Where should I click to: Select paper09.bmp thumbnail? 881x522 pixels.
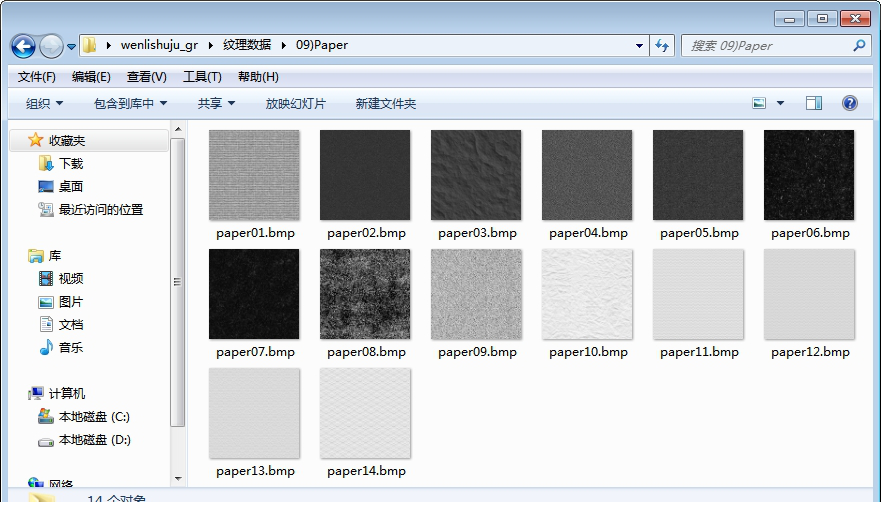[x=476, y=294]
